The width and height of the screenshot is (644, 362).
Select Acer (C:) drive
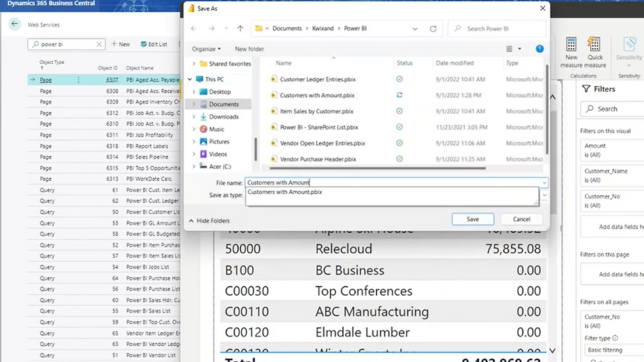tap(219, 166)
